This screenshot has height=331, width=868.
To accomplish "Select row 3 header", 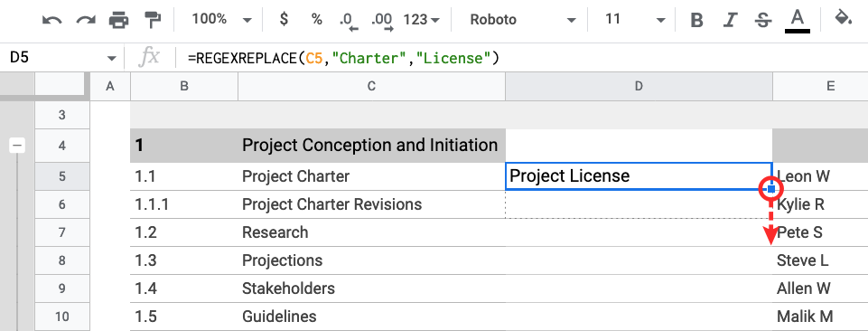I will [x=62, y=116].
